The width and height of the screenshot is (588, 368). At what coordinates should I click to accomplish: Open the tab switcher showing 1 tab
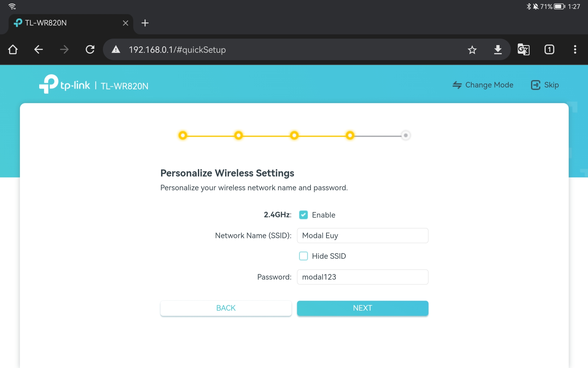coord(549,50)
